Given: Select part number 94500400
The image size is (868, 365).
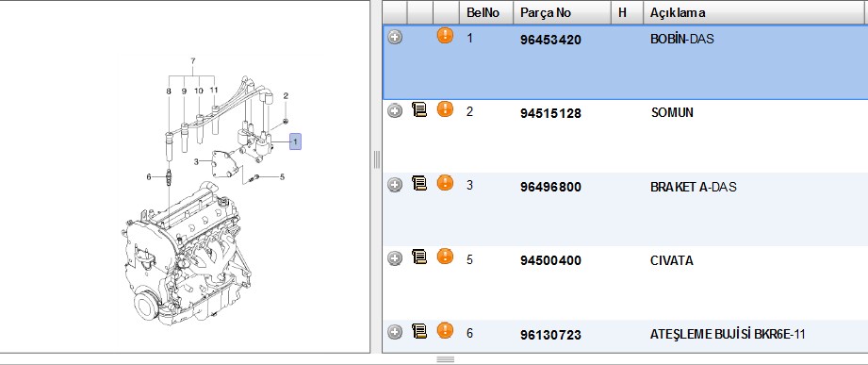Looking at the screenshot, I should click(x=550, y=261).
